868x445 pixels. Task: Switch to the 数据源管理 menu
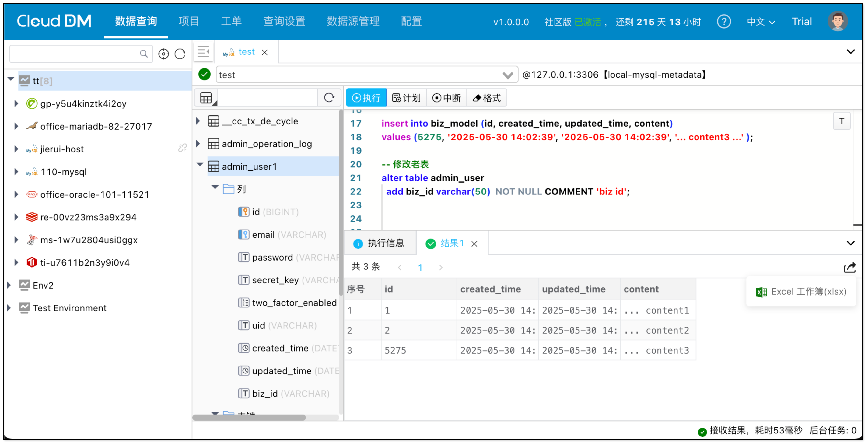coord(353,21)
